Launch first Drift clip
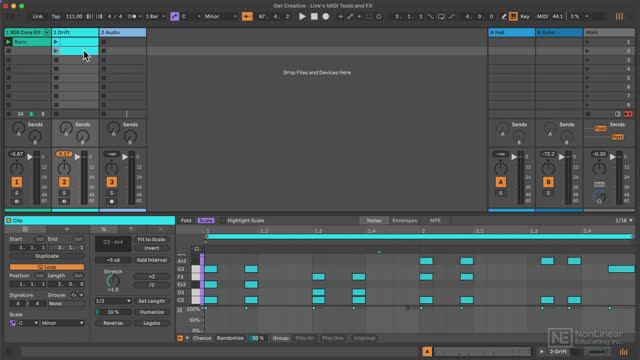 point(56,42)
